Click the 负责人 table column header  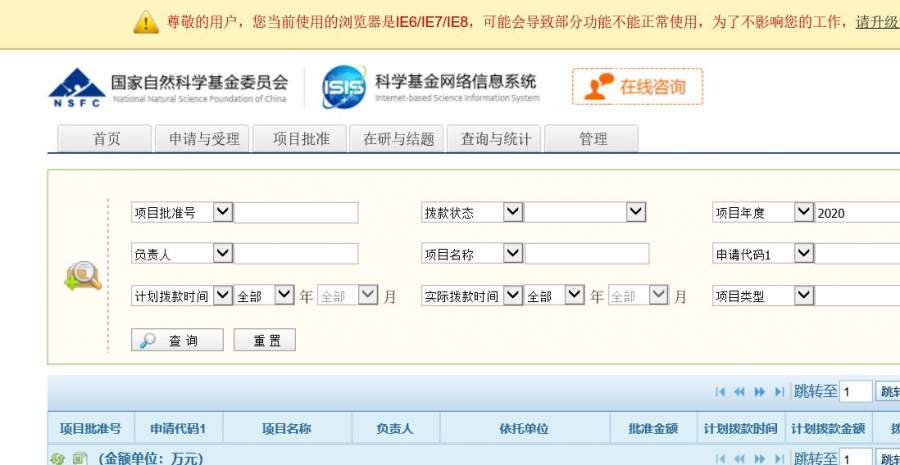point(395,428)
